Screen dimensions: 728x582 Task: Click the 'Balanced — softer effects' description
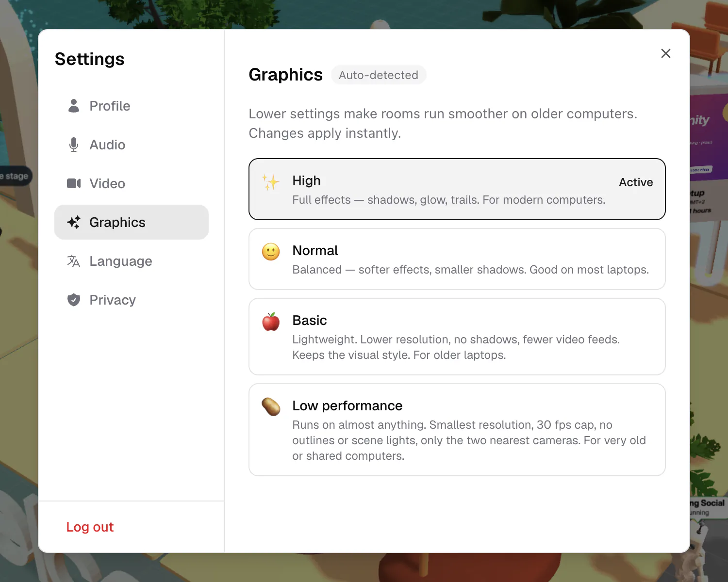pyautogui.click(x=470, y=270)
